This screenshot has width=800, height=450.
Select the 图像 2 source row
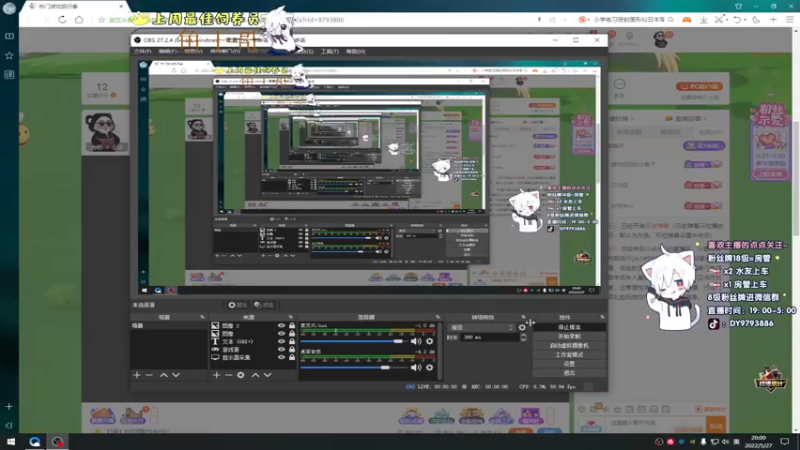pyautogui.click(x=253, y=326)
